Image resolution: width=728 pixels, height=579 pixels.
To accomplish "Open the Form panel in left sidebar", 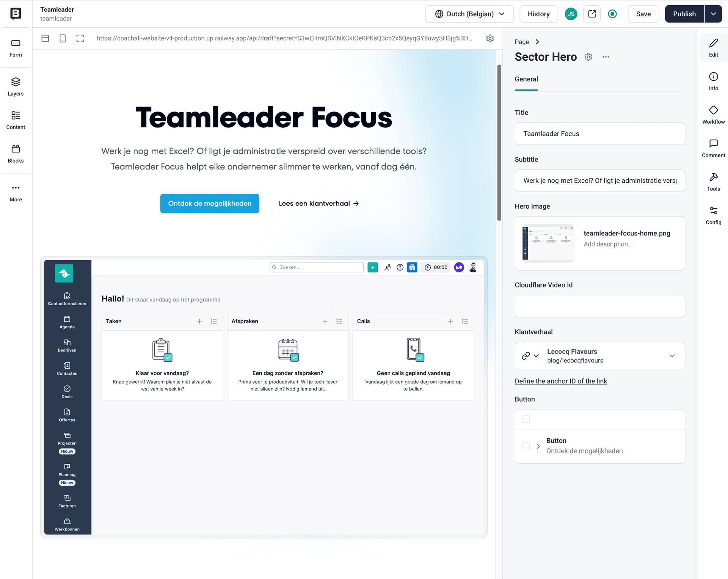I will (16, 48).
